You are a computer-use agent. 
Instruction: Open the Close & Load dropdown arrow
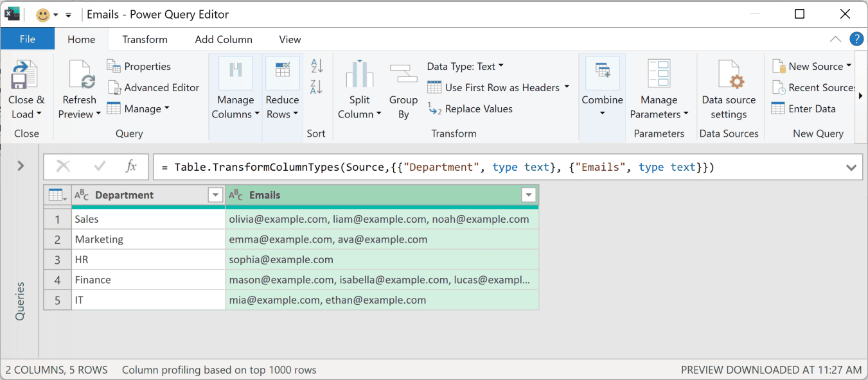39,114
